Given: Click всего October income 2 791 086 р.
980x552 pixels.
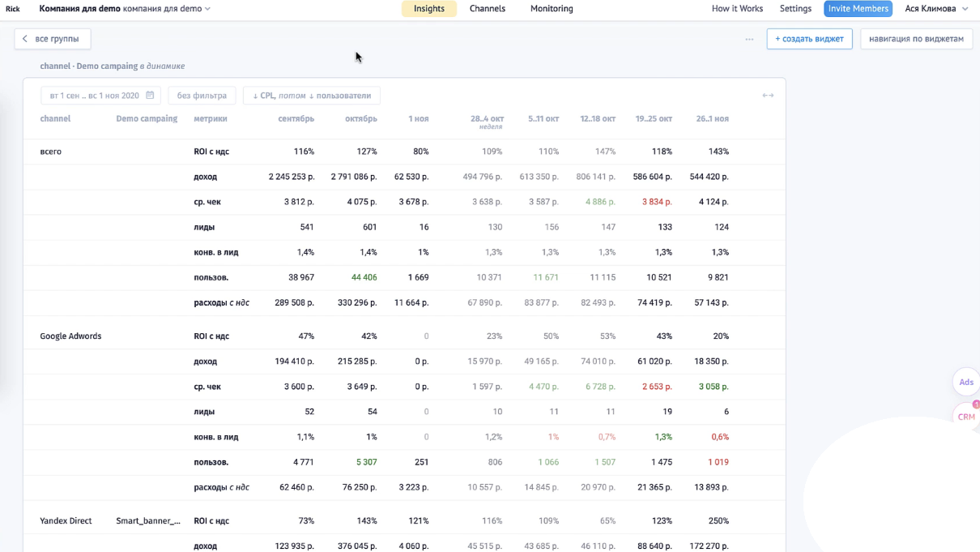Looking at the screenshot, I should 354,177.
